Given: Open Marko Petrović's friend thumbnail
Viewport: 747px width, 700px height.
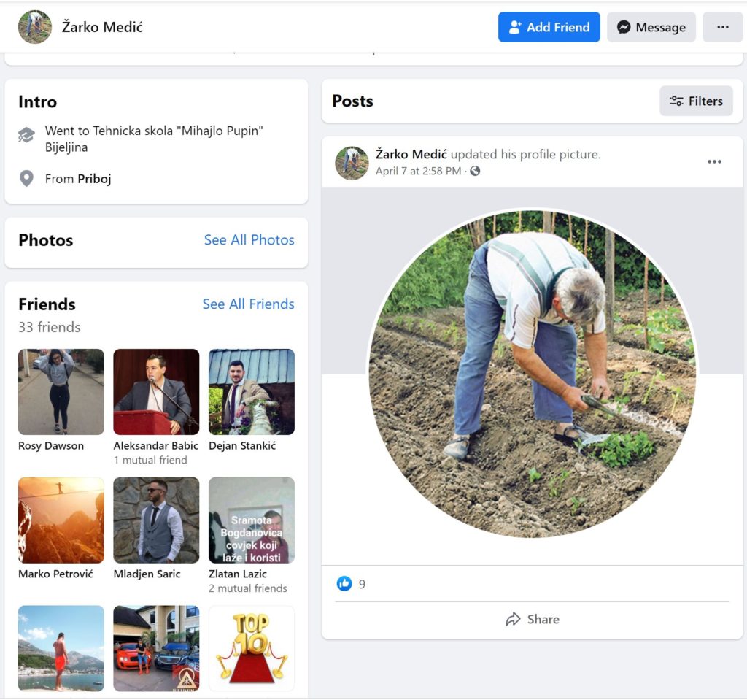Looking at the screenshot, I should (61, 520).
